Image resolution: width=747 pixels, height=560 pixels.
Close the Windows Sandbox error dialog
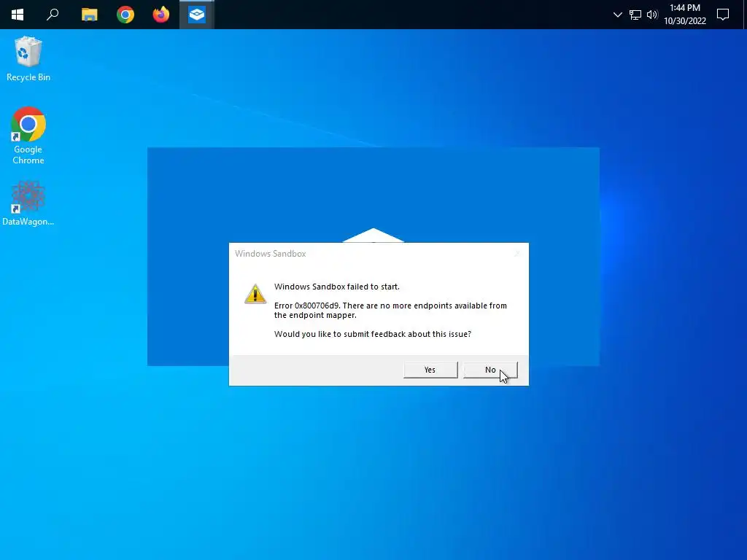coord(517,254)
